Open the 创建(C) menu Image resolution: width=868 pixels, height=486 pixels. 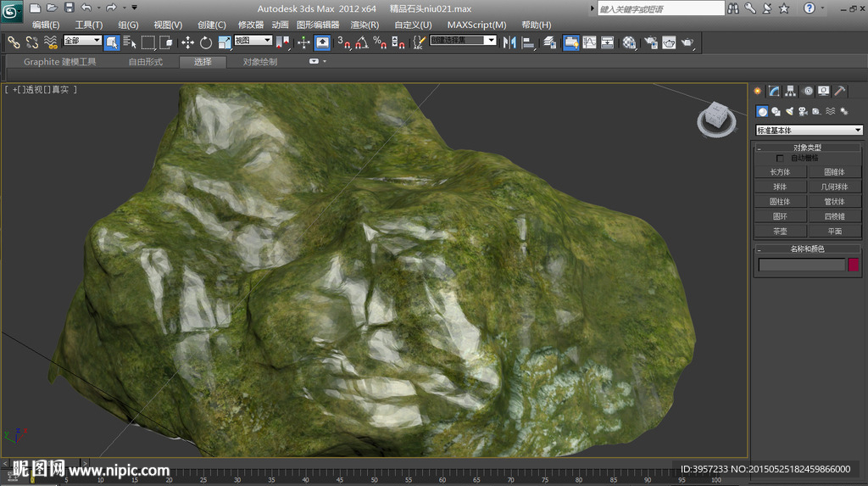tap(211, 25)
